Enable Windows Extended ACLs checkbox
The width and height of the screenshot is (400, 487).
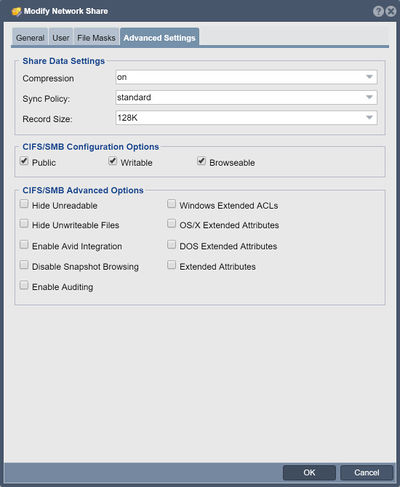(171, 204)
